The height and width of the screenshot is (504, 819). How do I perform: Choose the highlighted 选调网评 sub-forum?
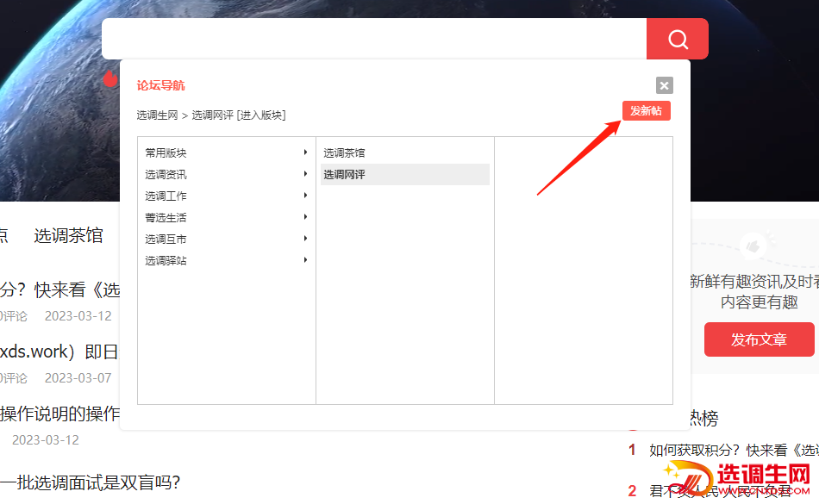click(405, 174)
